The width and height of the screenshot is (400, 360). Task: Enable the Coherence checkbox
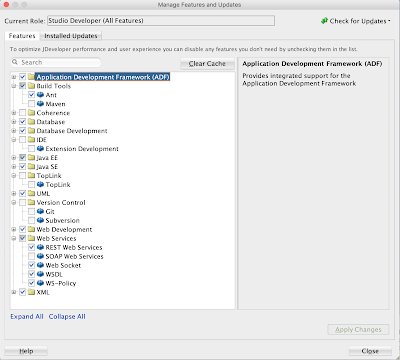22,113
